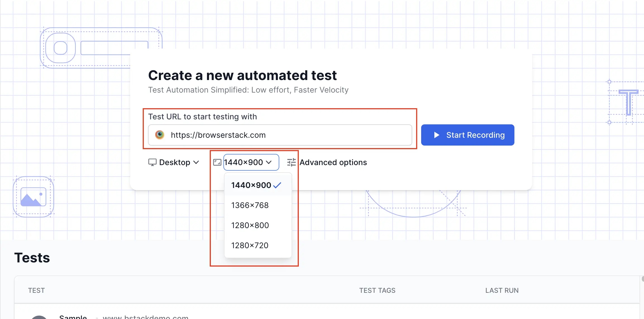Click the play icon on Start Recording
This screenshot has width=644, height=319.
(437, 135)
